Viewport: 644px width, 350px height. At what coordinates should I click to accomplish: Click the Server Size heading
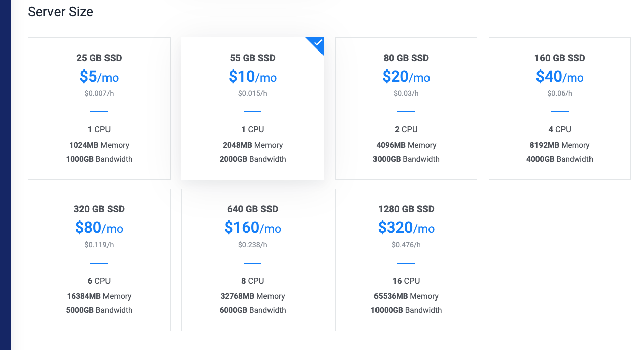pyautogui.click(x=61, y=12)
